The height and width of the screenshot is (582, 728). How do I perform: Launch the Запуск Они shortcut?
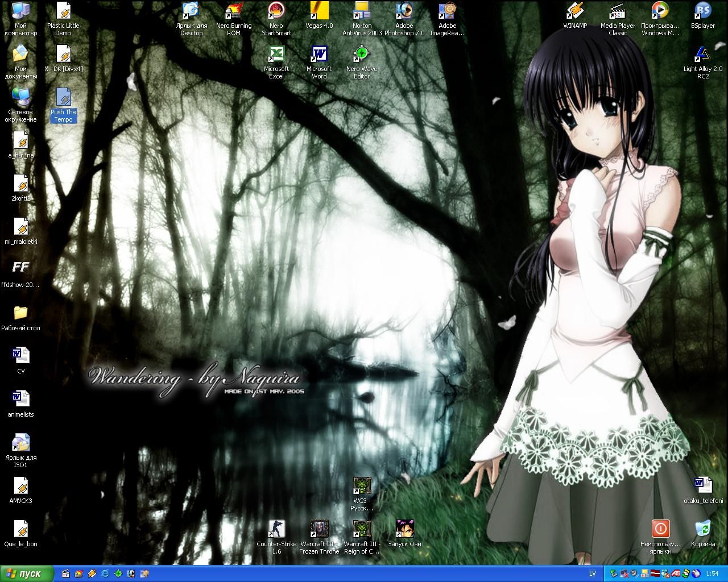pyautogui.click(x=404, y=534)
